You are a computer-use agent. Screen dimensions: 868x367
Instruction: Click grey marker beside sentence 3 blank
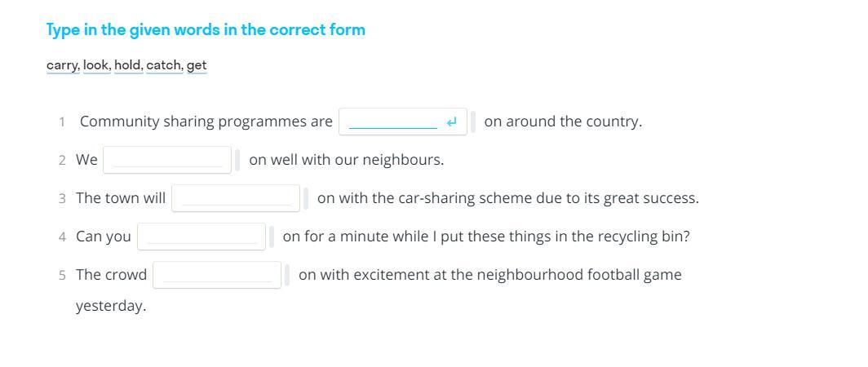[306, 198]
